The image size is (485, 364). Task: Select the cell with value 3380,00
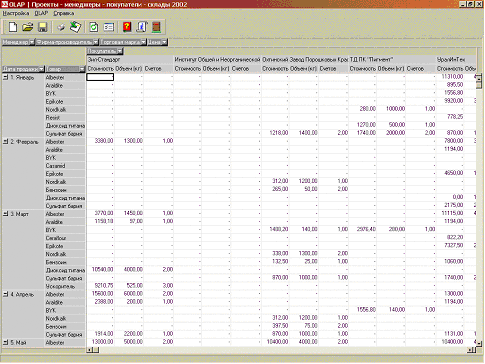(100, 141)
